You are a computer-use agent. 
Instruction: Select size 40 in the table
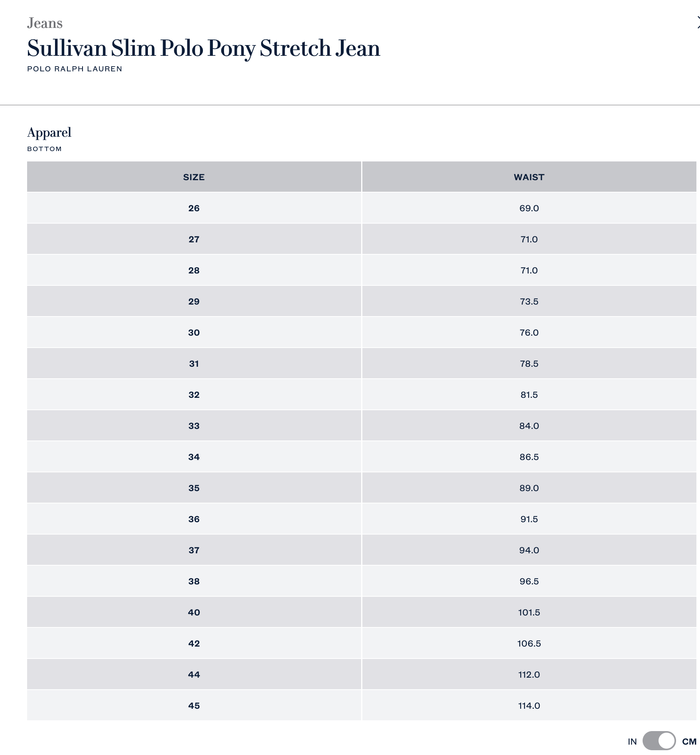click(x=194, y=612)
